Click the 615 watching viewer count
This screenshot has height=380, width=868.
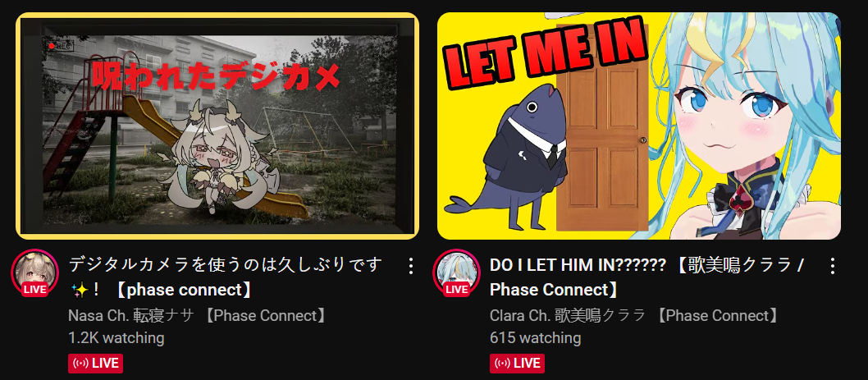[535, 337]
